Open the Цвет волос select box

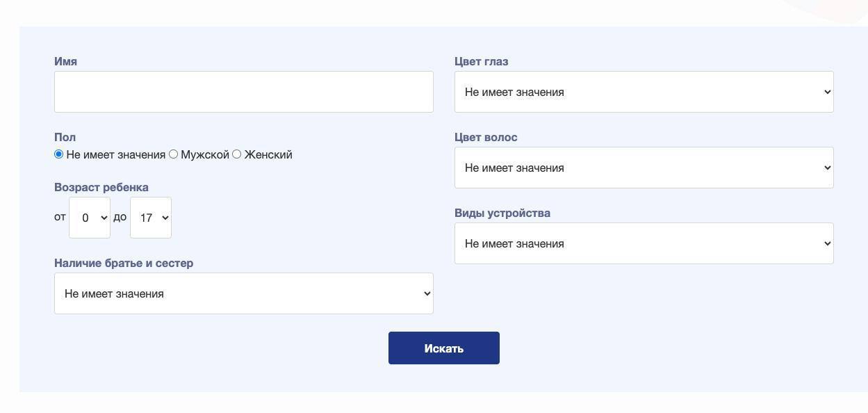coord(644,168)
